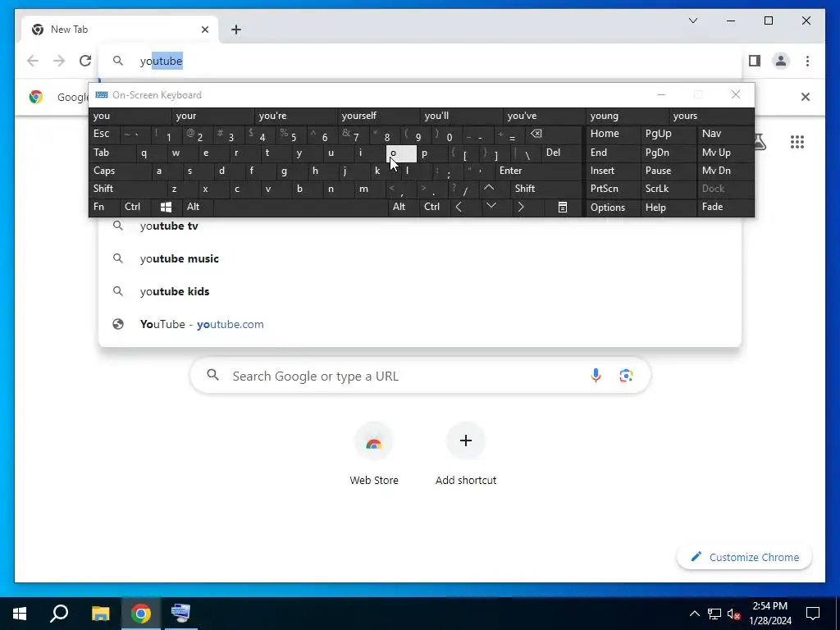Screen dimensions: 840x630
Task: Choose the "you're" word prediction
Action: [296, 116]
